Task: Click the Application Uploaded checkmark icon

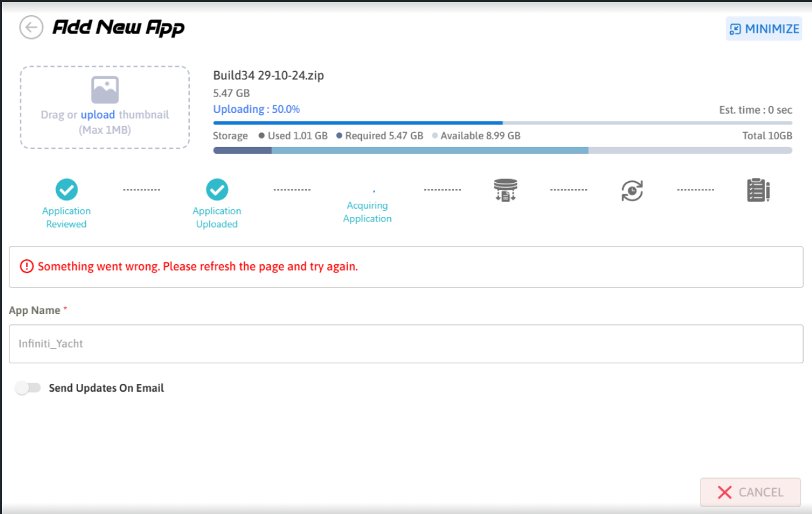Action: click(x=217, y=189)
